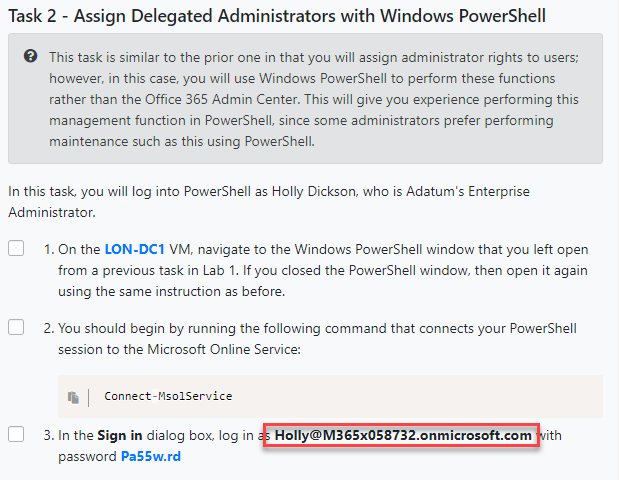Click empty area of the code block

420,396
